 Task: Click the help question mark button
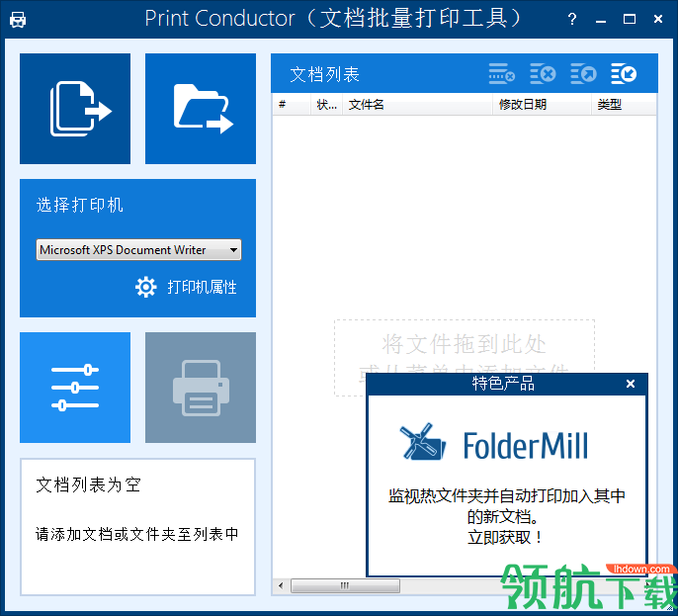coord(571,19)
